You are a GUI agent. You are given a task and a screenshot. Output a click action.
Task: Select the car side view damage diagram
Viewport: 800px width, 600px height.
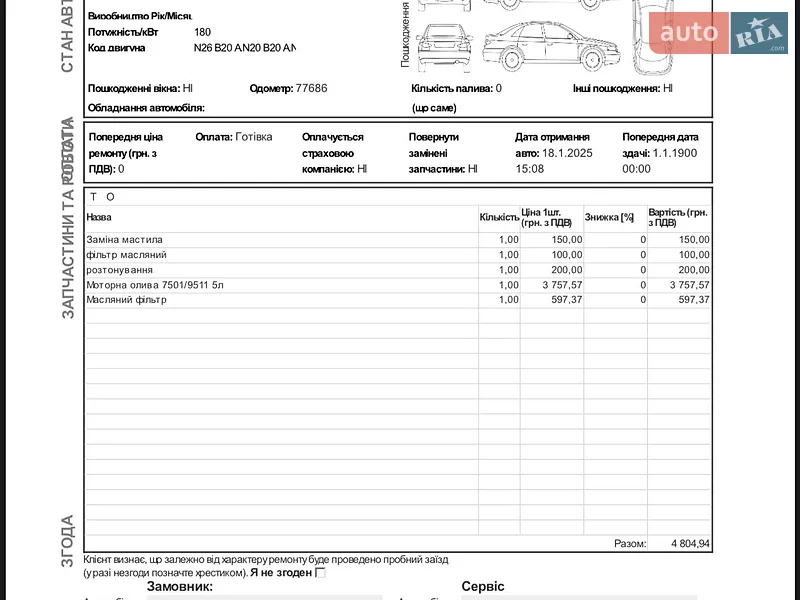pos(551,46)
